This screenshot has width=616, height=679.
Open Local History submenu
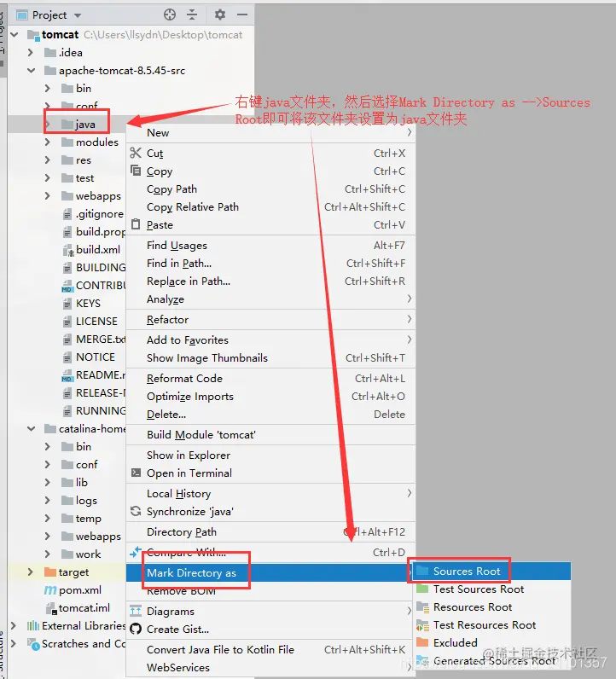coord(270,493)
